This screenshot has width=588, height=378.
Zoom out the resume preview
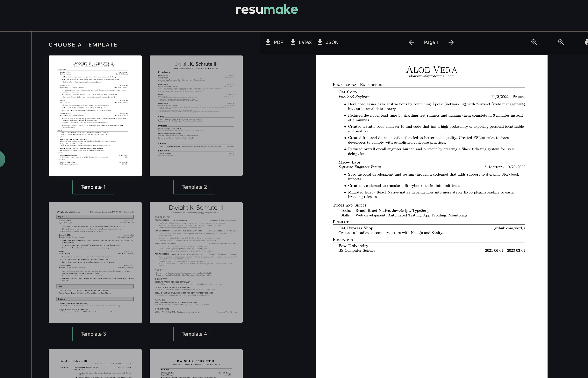534,42
